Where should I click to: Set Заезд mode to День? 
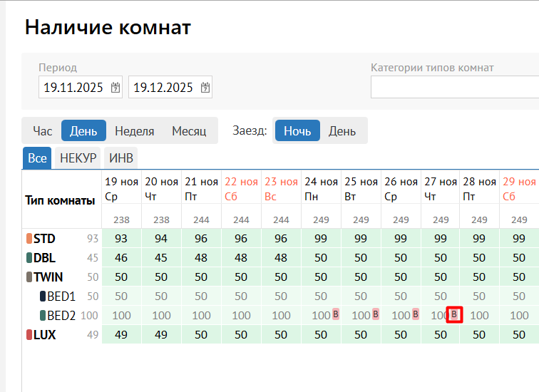(342, 131)
